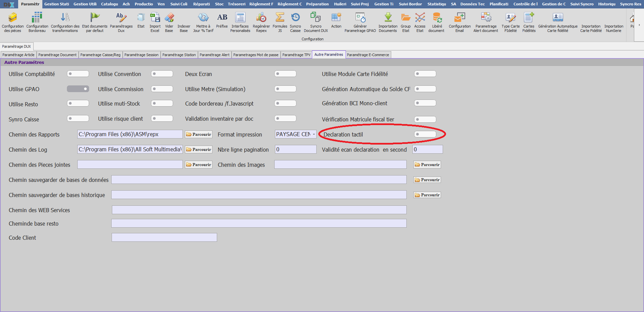Disable the Utilise GPAO toggle
The image size is (644, 312).
(x=78, y=89)
